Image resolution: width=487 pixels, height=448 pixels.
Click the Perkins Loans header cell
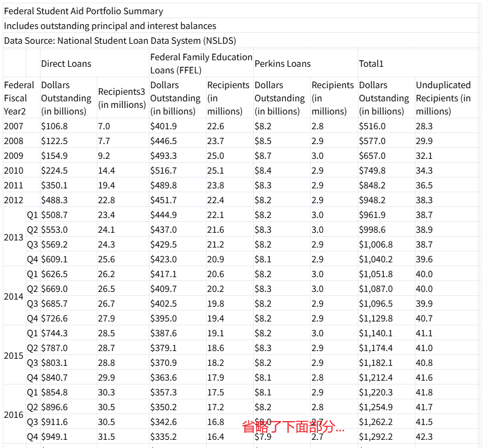coord(282,64)
